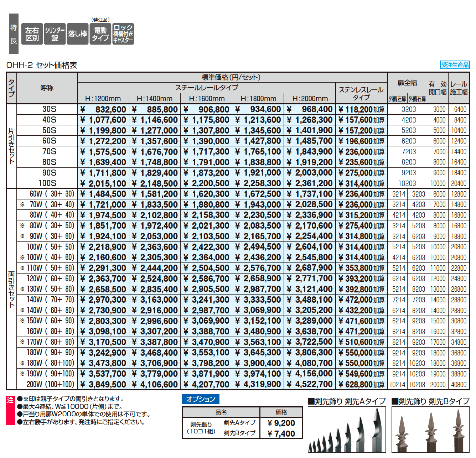Expand the スチールレールタイプ column header
476x458 pixels.
point(206,87)
